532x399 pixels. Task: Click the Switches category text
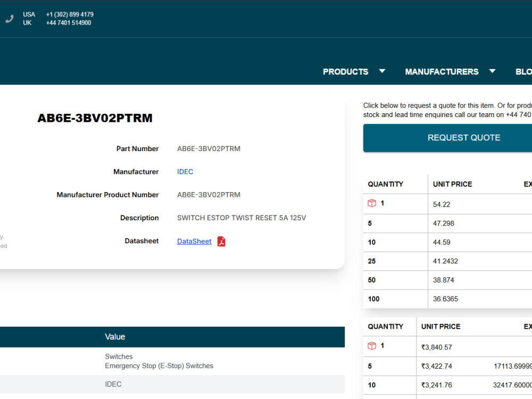(x=119, y=356)
